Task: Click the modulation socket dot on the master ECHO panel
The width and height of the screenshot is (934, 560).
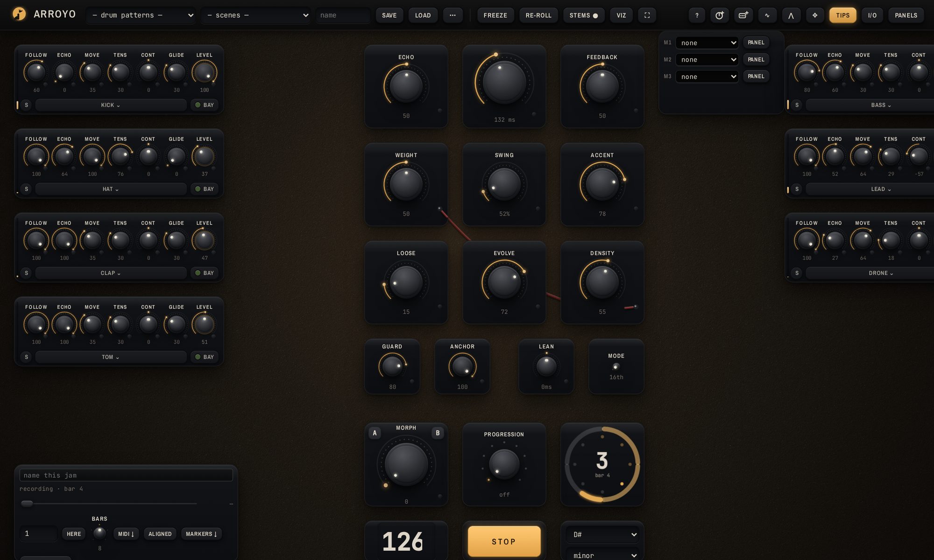Action: click(x=439, y=111)
